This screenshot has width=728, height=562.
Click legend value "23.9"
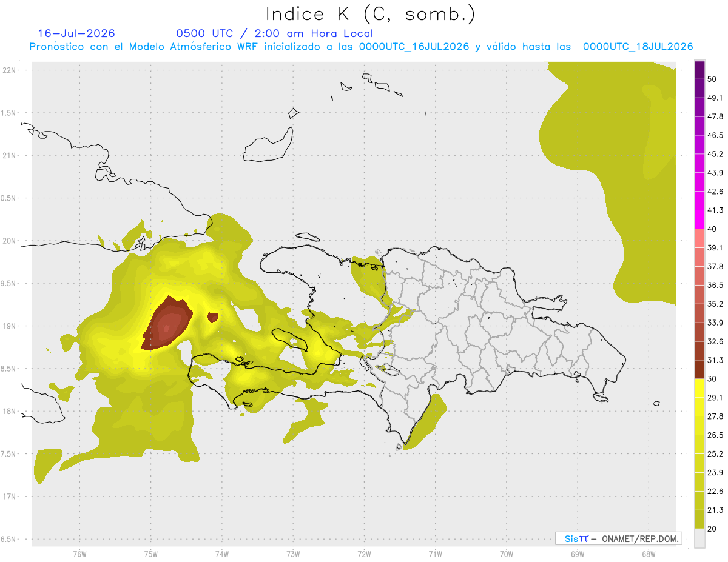[x=715, y=472]
